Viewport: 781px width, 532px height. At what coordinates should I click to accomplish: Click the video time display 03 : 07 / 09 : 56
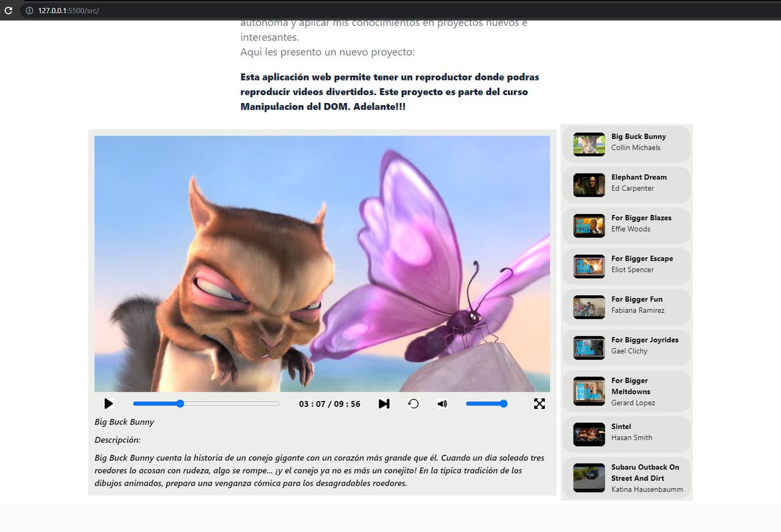(x=330, y=404)
